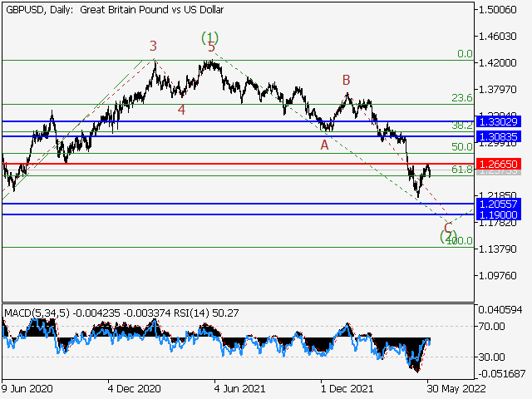Click the RSI 30.00 level label

pos(491,357)
